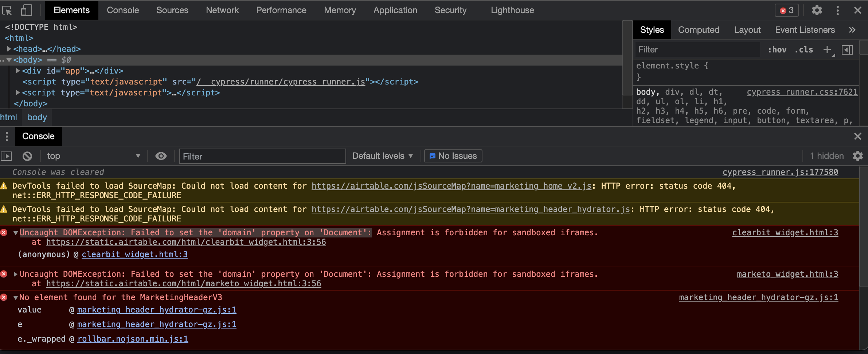Open DevTools settings gear
This screenshot has width=868, height=354.
(817, 10)
